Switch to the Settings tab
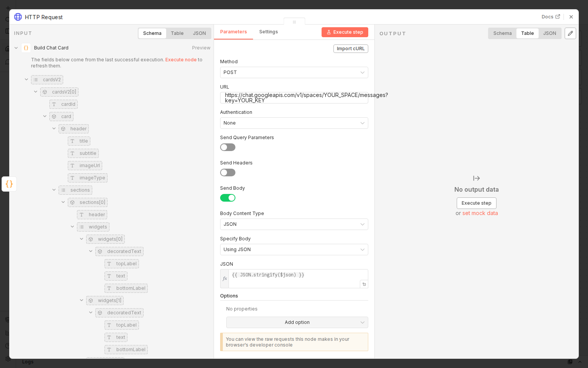 coord(268,32)
